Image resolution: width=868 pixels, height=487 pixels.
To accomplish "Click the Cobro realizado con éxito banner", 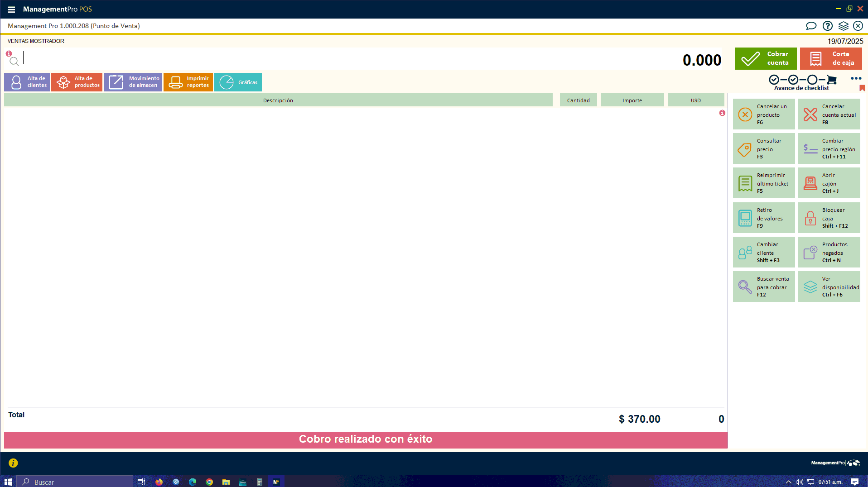I will [x=366, y=439].
